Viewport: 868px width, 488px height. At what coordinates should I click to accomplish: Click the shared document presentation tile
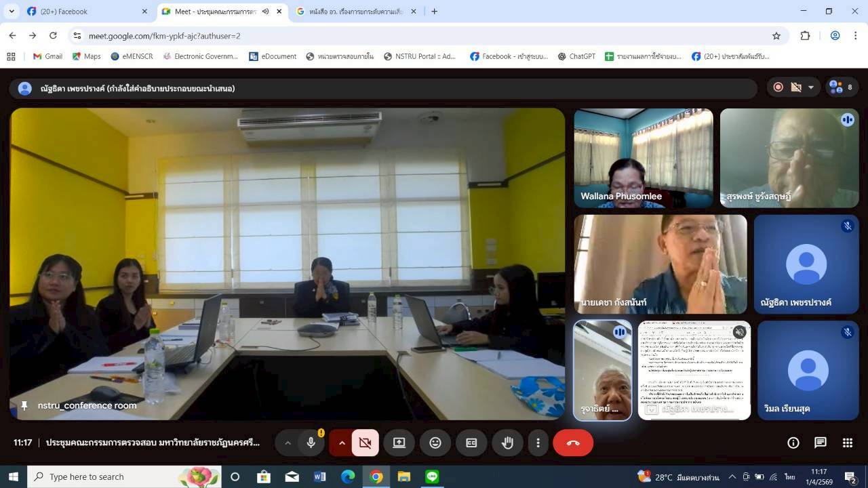[x=694, y=369]
